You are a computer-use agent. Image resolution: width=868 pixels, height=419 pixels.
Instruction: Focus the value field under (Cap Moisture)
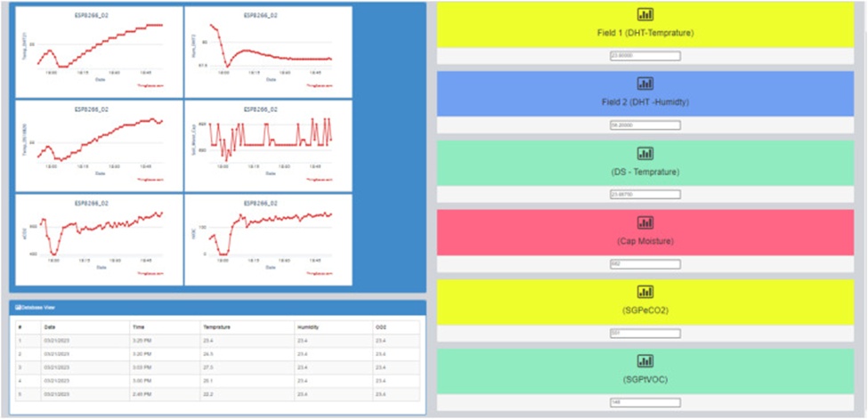[645, 264]
